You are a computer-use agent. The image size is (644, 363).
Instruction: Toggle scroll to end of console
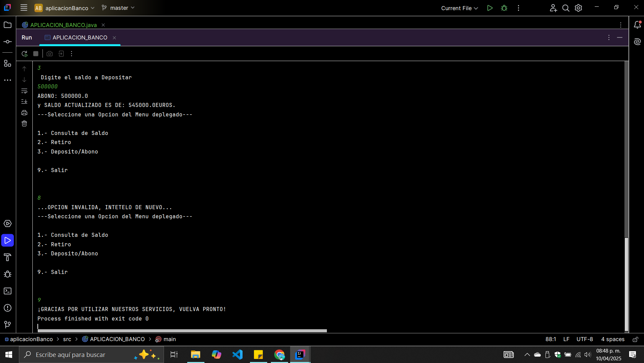[24, 102]
